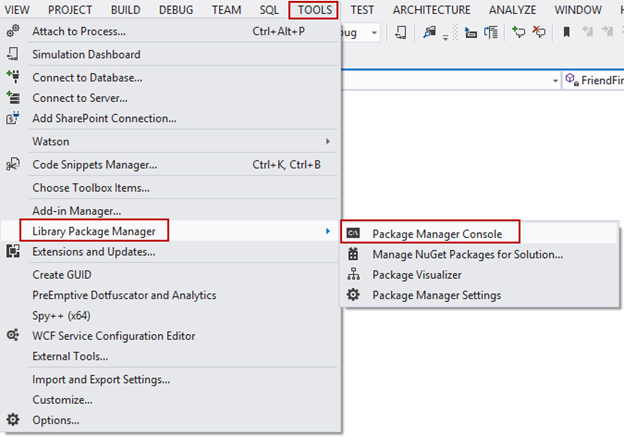Click the device simulation toolbar icon
Screen dimensions: 624x437
click(x=401, y=32)
